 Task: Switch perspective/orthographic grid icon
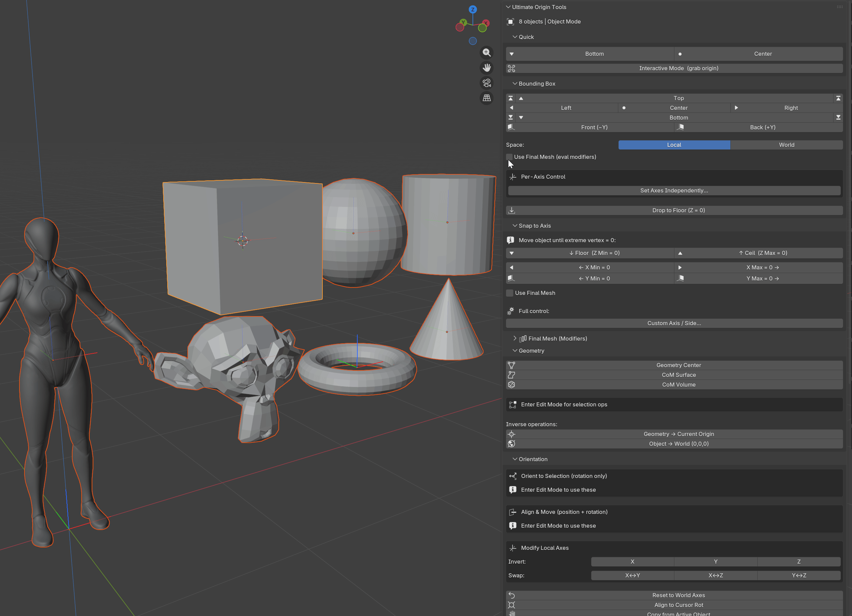(x=487, y=98)
